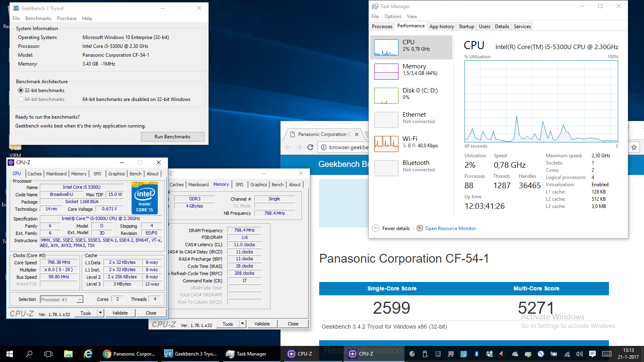Go back in Chrome browser
The width and height of the screenshot is (644, 362).
(288, 147)
